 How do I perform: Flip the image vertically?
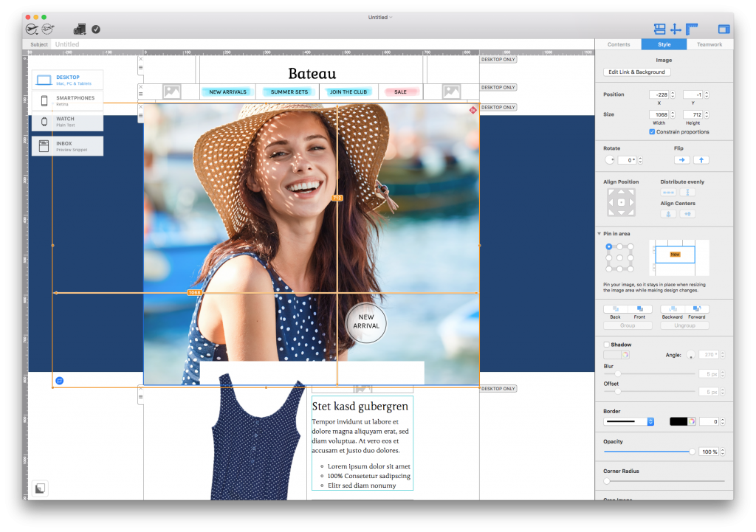(701, 160)
